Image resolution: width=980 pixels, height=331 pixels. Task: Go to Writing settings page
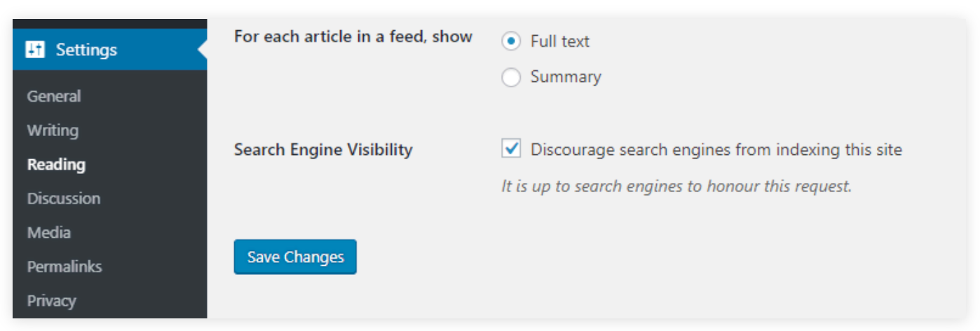(53, 130)
